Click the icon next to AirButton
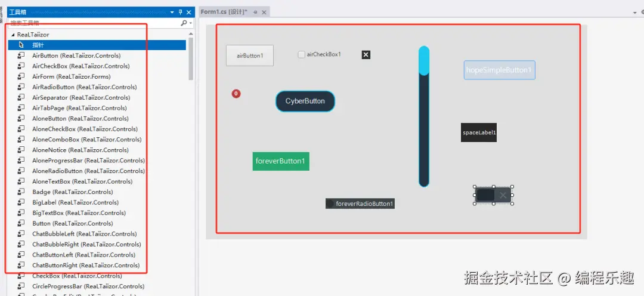Viewport: 644px width, 296px height. click(x=21, y=55)
